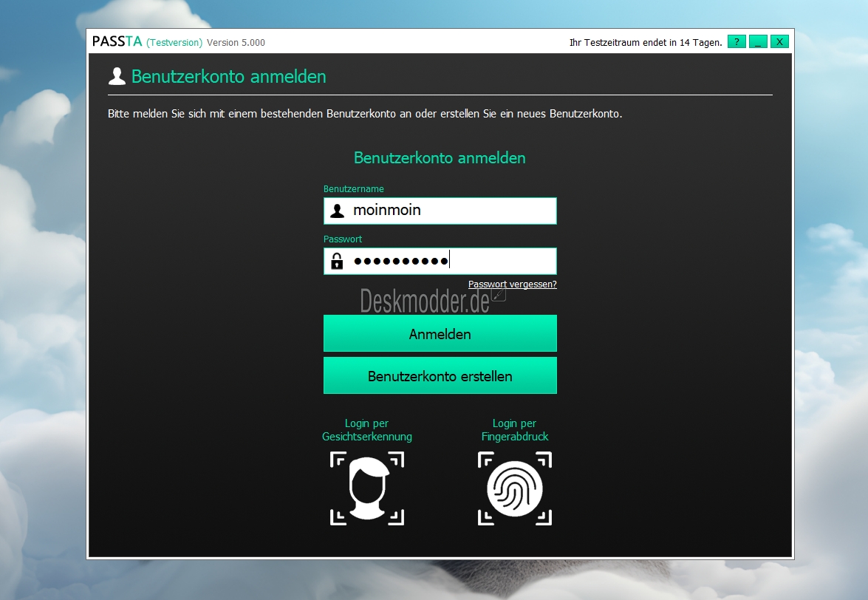Screen dimensions: 868x600
Task: Open help with the question mark button
Action: tap(737, 41)
